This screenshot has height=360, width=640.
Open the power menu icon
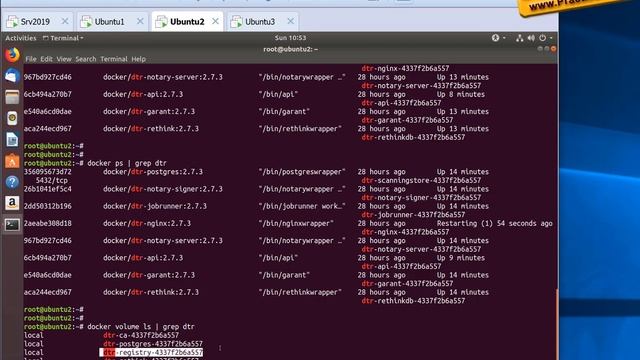point(542,38)
